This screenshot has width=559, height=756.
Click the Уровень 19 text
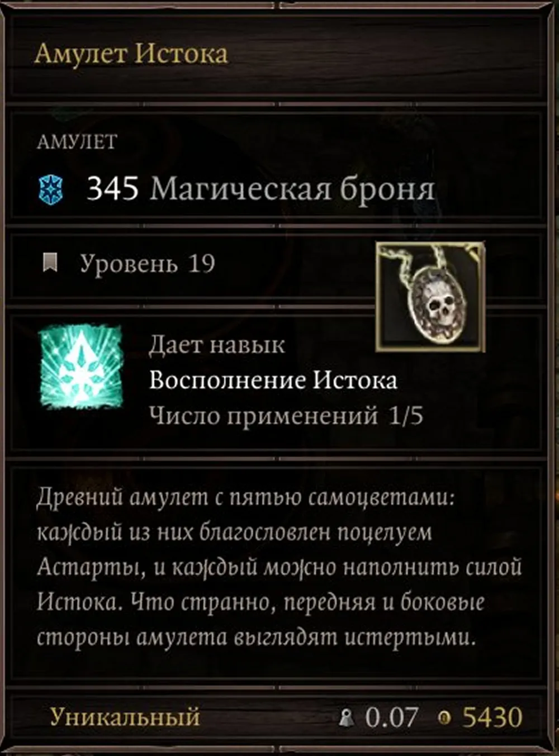[148, 263]
